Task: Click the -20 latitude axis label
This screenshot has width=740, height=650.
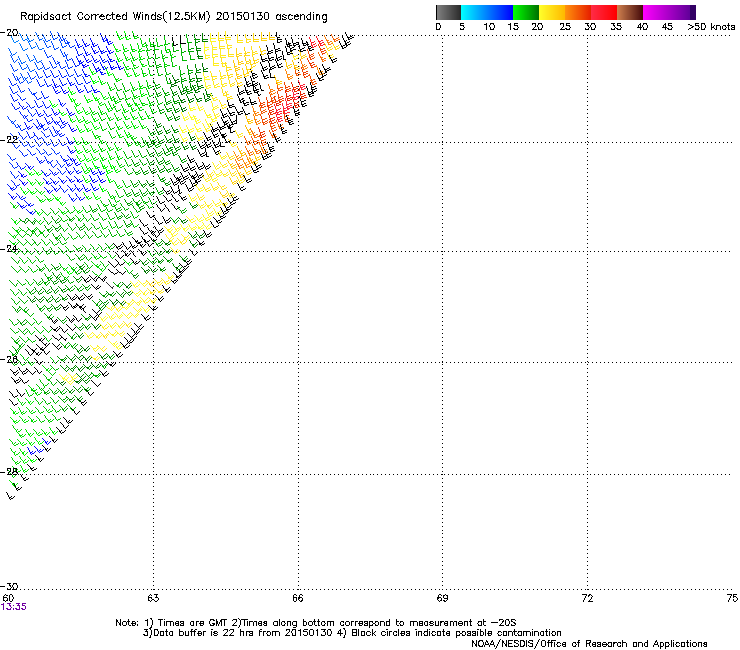Action: click(9, 33)
